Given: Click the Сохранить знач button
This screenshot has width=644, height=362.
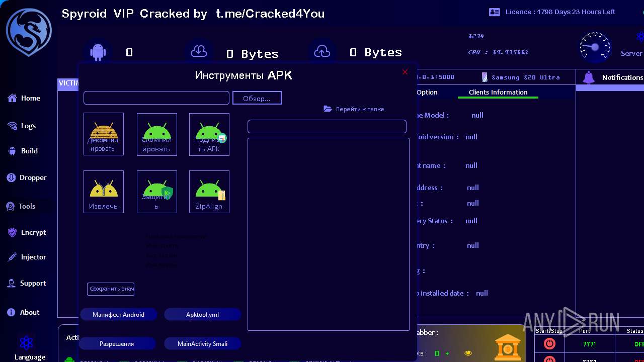Looking at the screenshot, I should 111,289.
